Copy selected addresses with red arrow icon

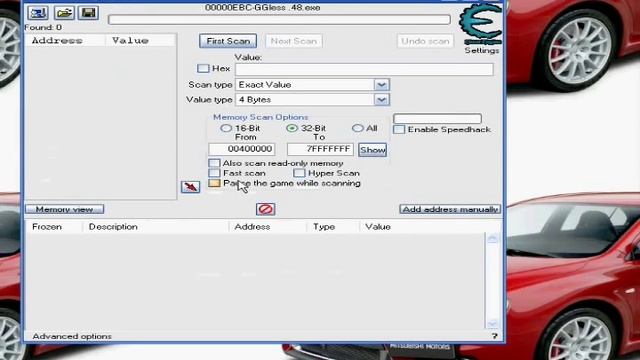tap(190, 187)
